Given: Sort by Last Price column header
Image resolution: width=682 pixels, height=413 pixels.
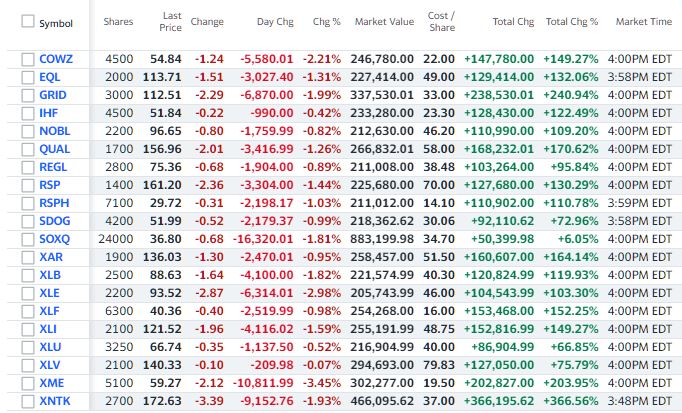Looking at the screenshot, I should (x=172, y=22).
